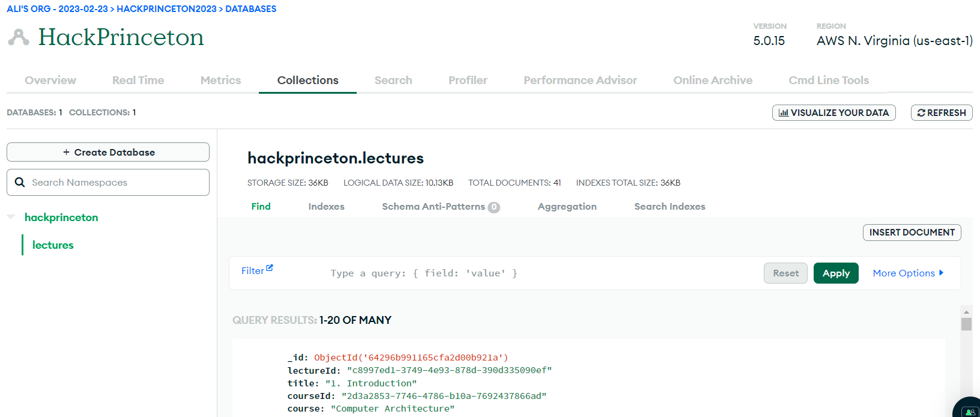Click the Visualize Your Data button
This screenshot has width=980, height=417.
pos(833,112)
